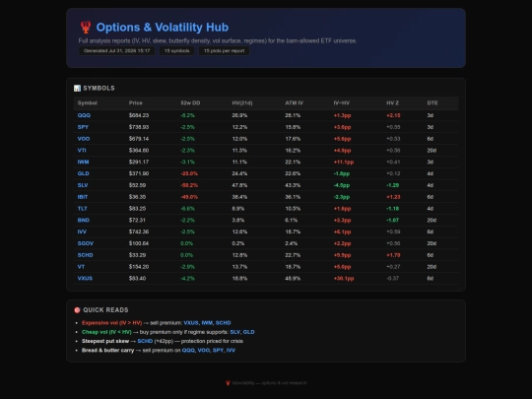Open the SPY link in the Symbol column

[x=83, y=127]
